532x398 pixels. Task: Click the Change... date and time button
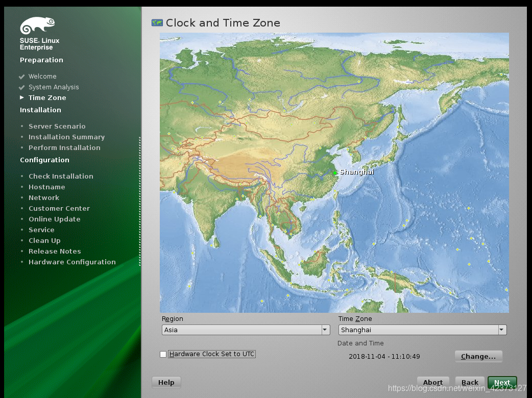(478, 356)
